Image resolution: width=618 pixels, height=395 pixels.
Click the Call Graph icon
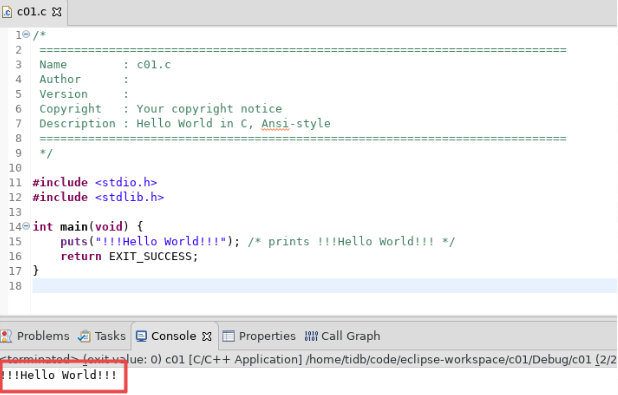click(311, 336)
